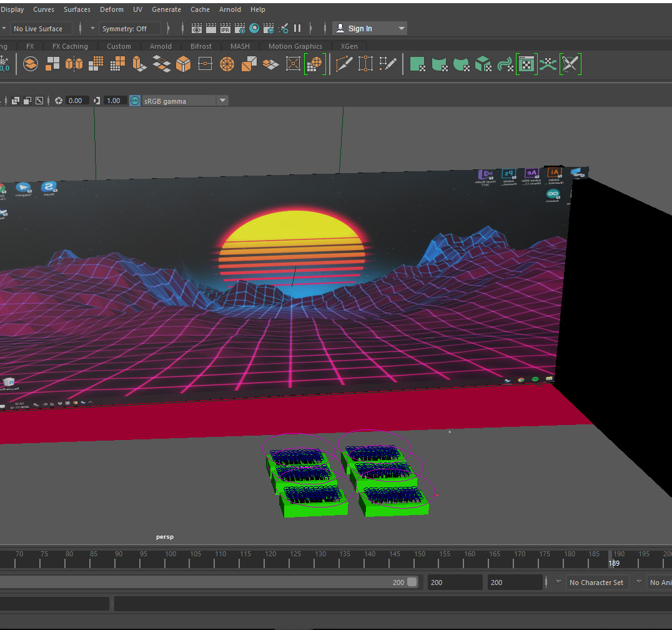This screenshot has height=630, width=672.
Task: Click the needle and thread sewing icon
Action: pos(570,64)
